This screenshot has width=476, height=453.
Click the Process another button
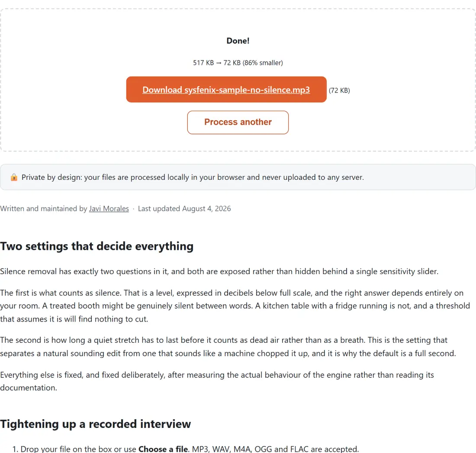click(238, 122)
